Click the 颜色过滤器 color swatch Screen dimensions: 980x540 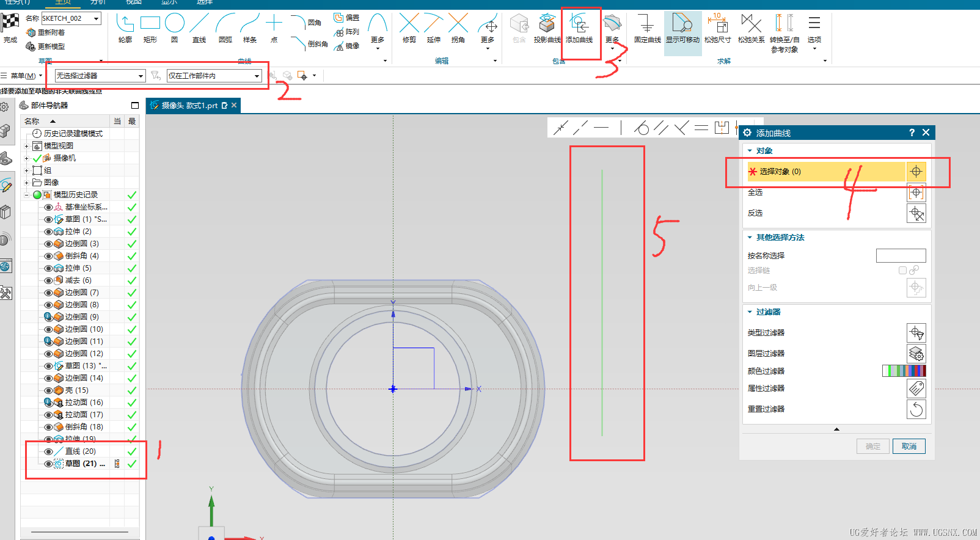[904, 371]
